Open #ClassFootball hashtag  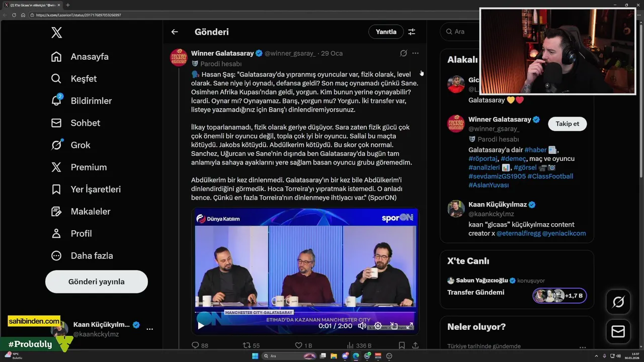tap(550, 176)
